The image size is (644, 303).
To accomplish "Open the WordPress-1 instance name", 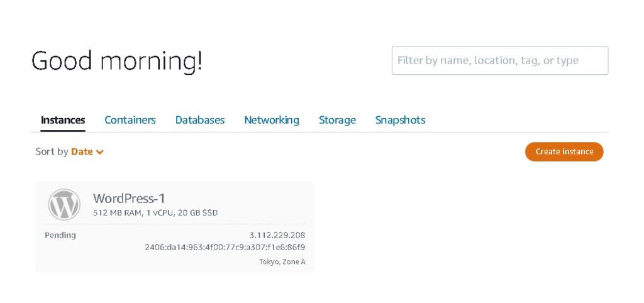I will 129,199.
